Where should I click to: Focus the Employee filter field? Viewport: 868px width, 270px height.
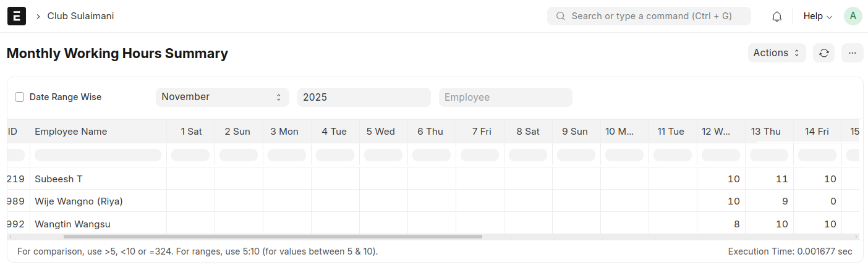point(505,97)
